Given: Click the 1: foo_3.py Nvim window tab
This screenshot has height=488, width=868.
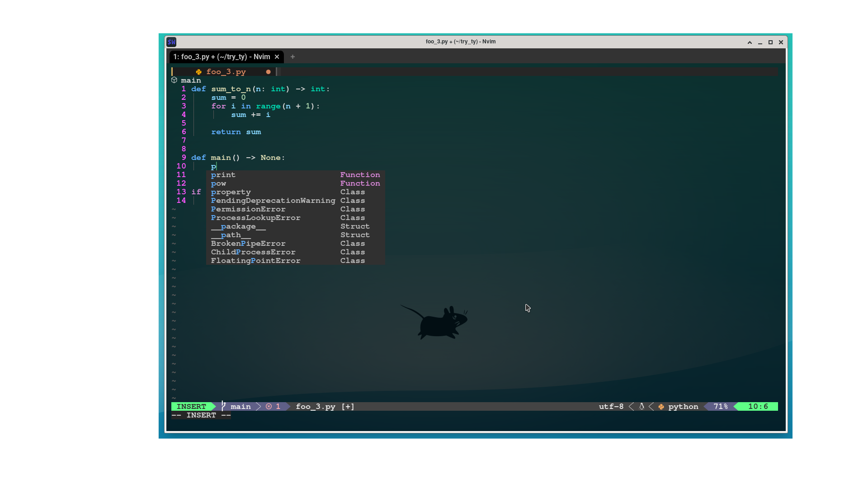Looking at the screenshot, I should tap(222, 57).
